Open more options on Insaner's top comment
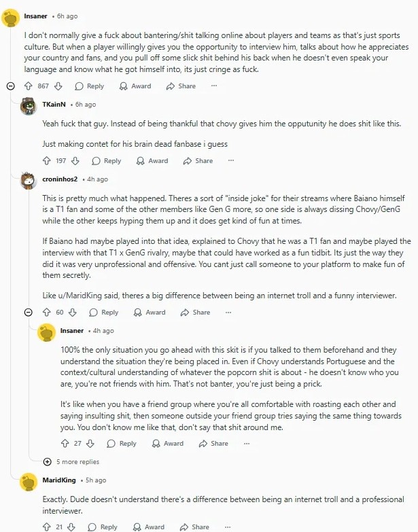 pyautogui.click(x=214, y=86)
